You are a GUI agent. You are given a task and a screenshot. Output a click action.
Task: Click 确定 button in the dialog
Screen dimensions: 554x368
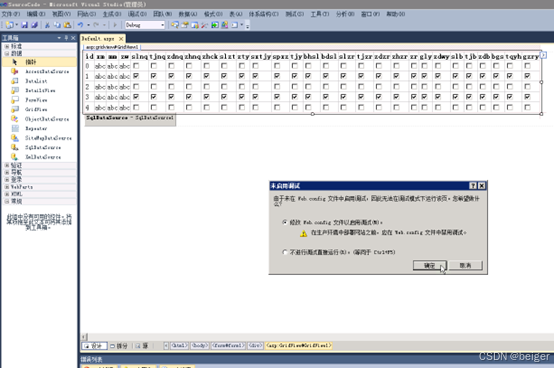point(430,266)
